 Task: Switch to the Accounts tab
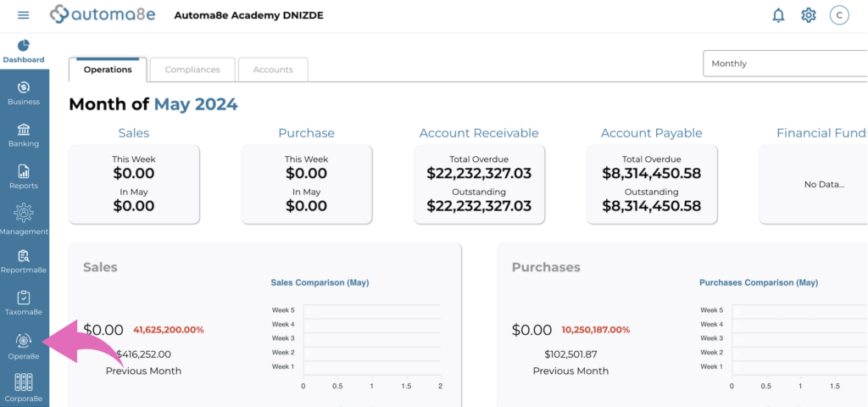click(x=273, y=70)
